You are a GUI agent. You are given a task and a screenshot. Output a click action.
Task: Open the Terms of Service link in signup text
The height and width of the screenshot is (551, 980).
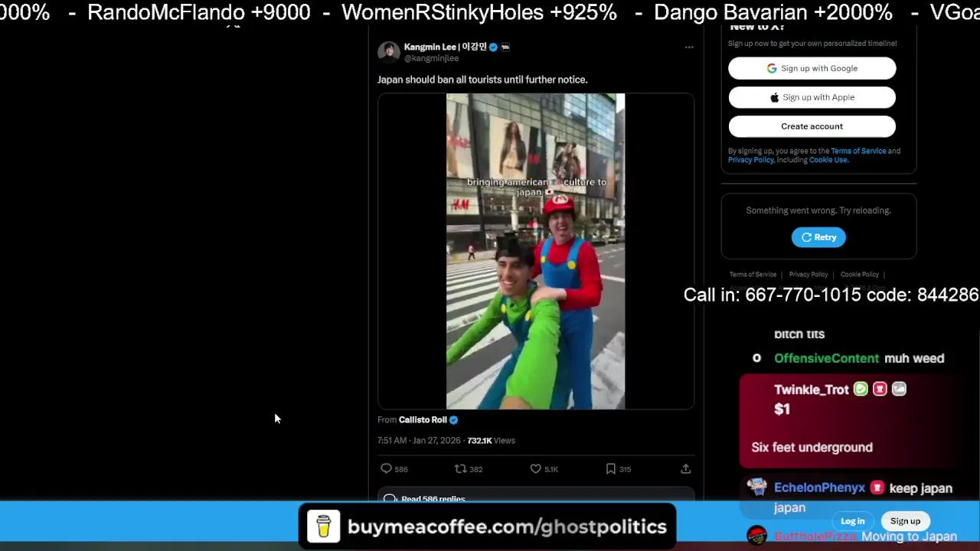pyautogui.click(x=858, y=151)
